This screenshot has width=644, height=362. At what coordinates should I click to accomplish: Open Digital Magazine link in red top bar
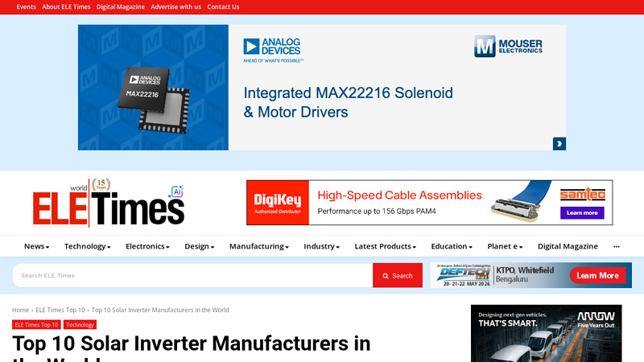[120, 7]
